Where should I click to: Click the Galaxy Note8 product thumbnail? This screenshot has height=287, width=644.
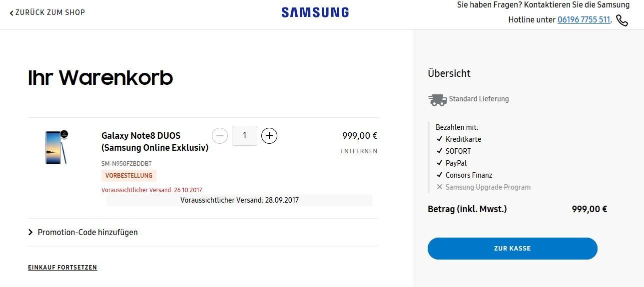click(56, 147)
